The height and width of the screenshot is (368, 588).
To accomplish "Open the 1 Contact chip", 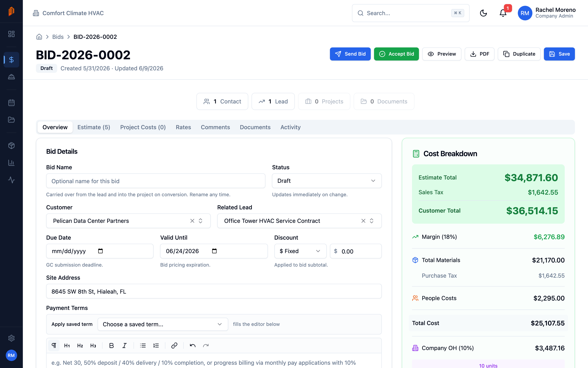I will coord(222,101).
